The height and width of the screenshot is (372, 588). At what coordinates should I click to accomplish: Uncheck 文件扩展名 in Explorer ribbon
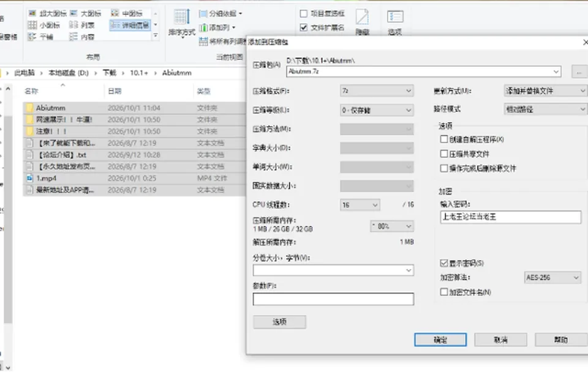click(304, 28)
